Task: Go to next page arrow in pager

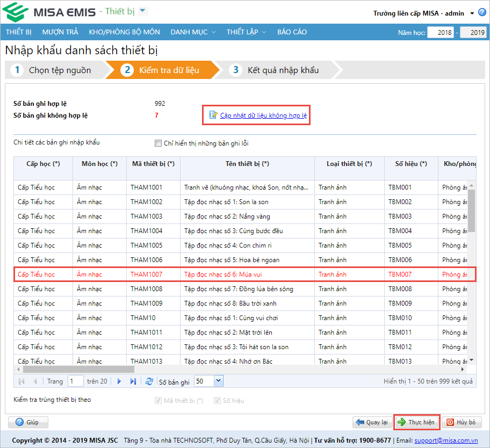Action: tap(119, 381)
